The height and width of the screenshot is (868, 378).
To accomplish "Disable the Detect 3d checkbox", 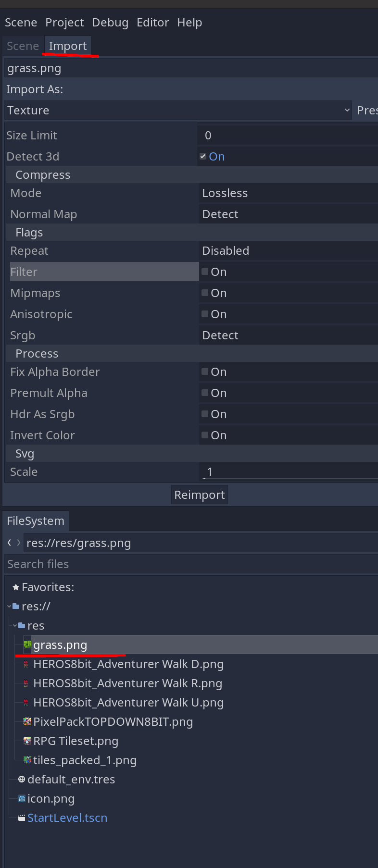I will [203, 156].
